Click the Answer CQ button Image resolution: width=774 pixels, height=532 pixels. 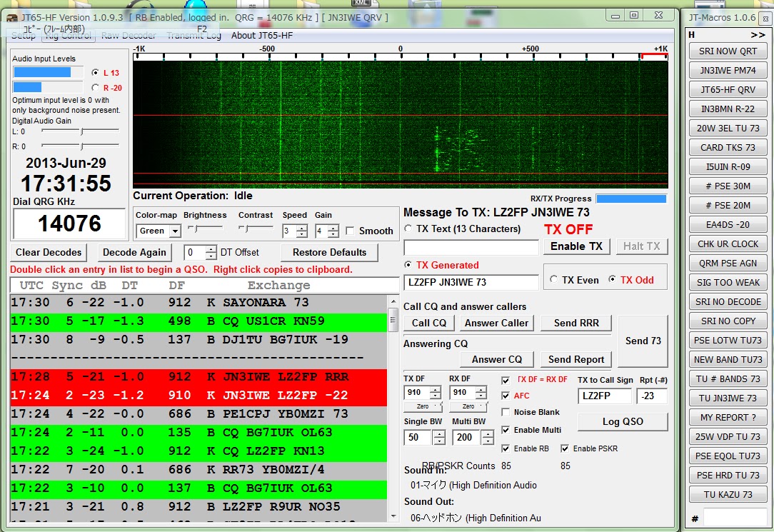pyautogui.click(x=496, y=359)
